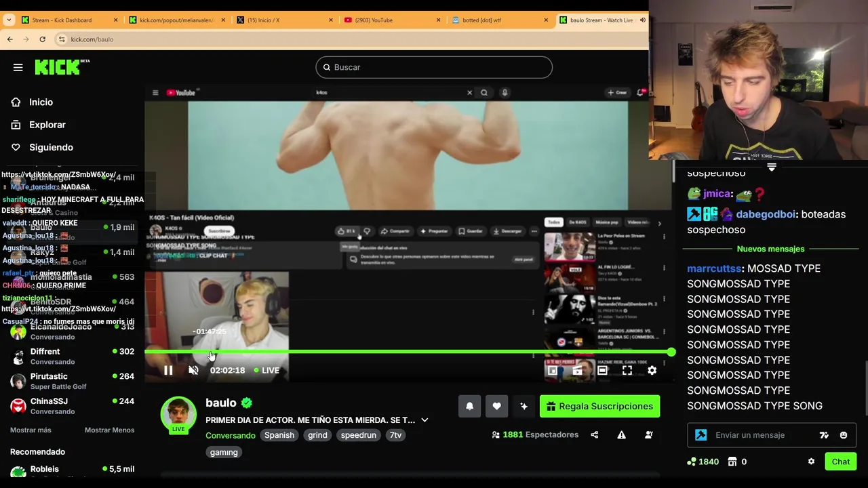Reload the page with browser refresh
Image resolution: width=868 pixels, height=488 pixels.
click(42, 39)
